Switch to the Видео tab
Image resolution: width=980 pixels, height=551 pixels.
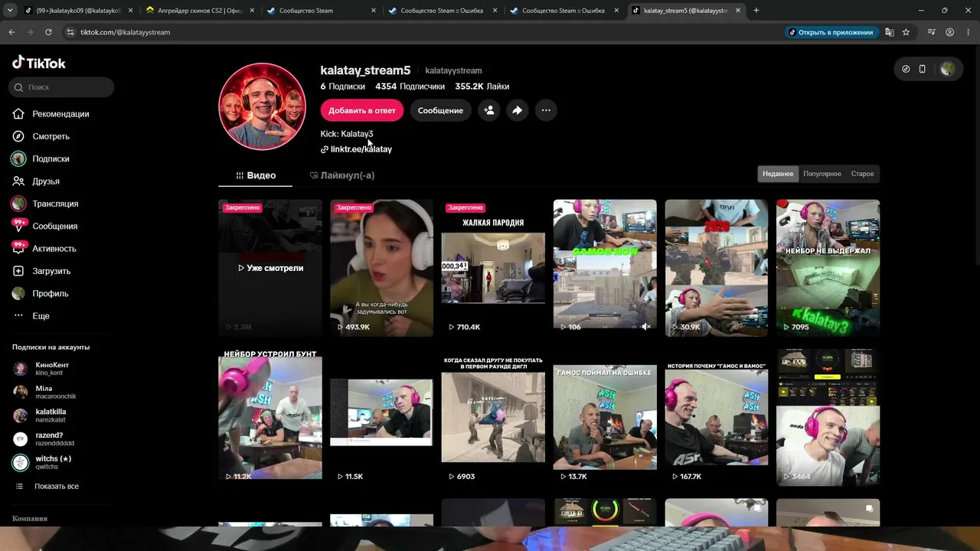click(x=256, y=175)
